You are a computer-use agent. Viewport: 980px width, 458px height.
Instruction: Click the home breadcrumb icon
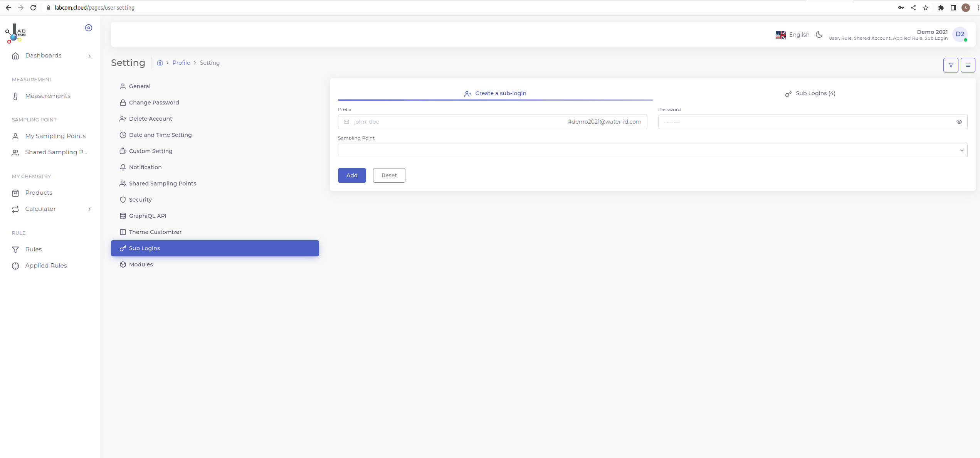click(x=160, y=63)
